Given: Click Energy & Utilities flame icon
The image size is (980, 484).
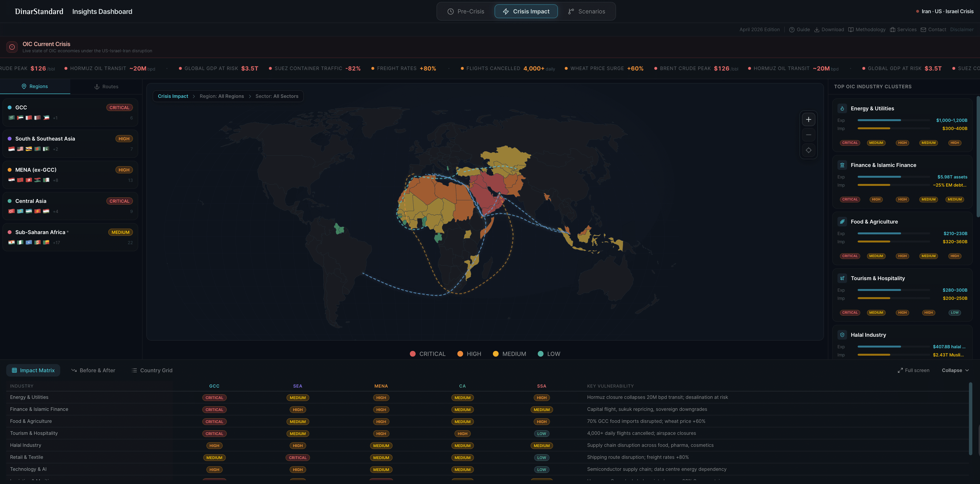Looking at the screenshot, I should (842, 108).
